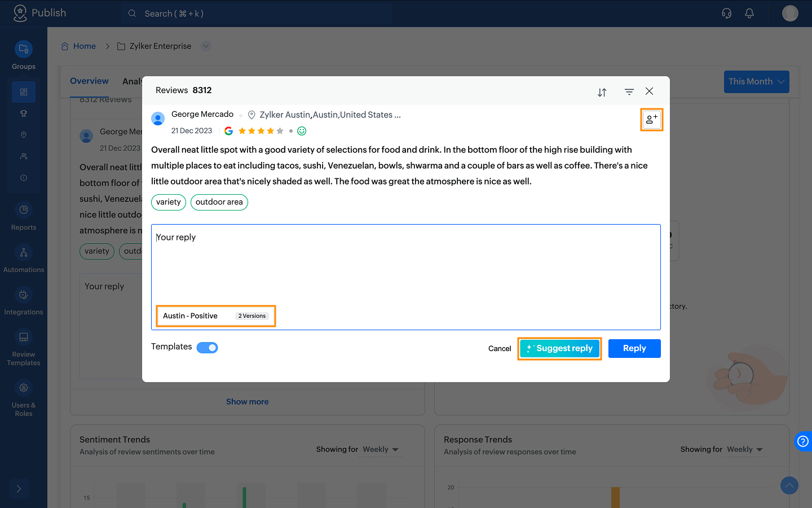This screenshot has height=508, width=812.
Task: Open Integrations from the sidebar
Action: tap(24, 301)
